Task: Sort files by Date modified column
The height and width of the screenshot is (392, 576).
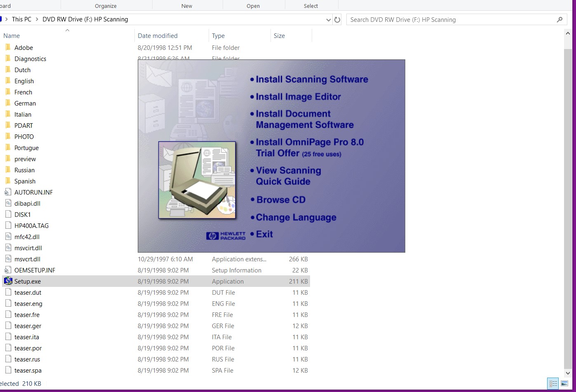Action: click(158, 36)
